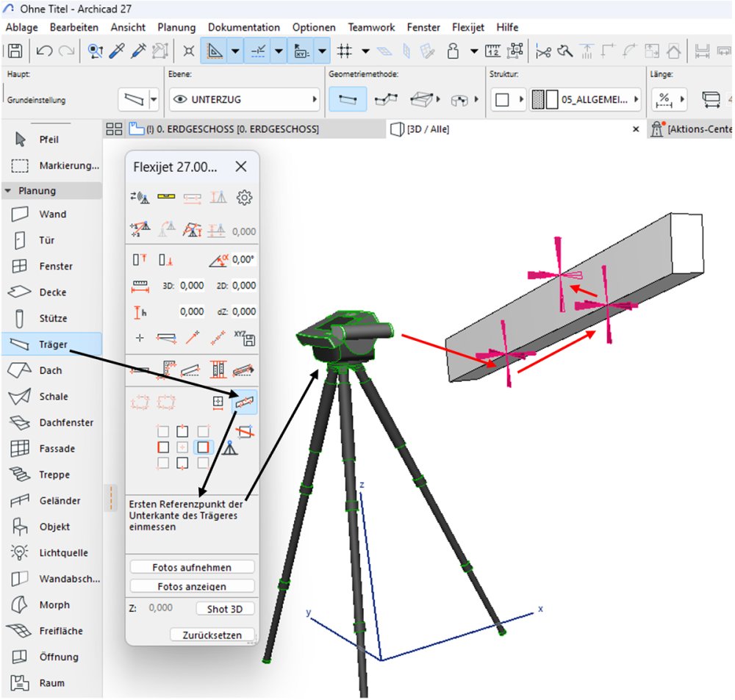Open the Dokumentation menu

[x=244, y=27]
